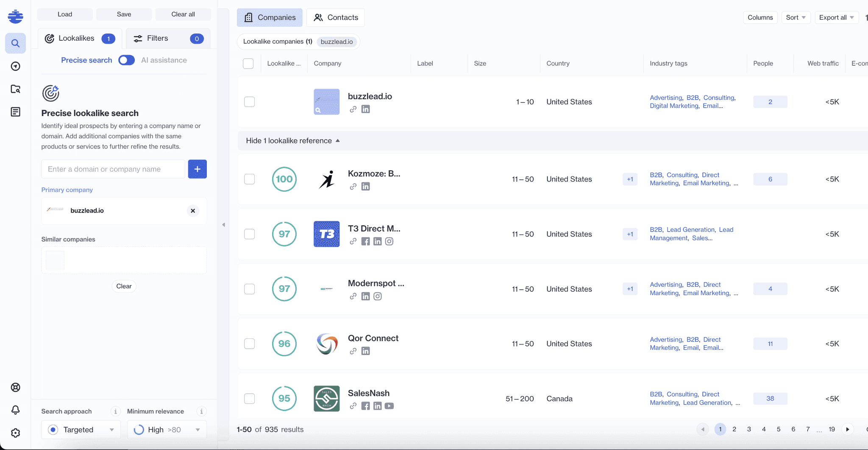Open SalesNash people count 38
Viewport: 868px width, 450px height.
771,399
